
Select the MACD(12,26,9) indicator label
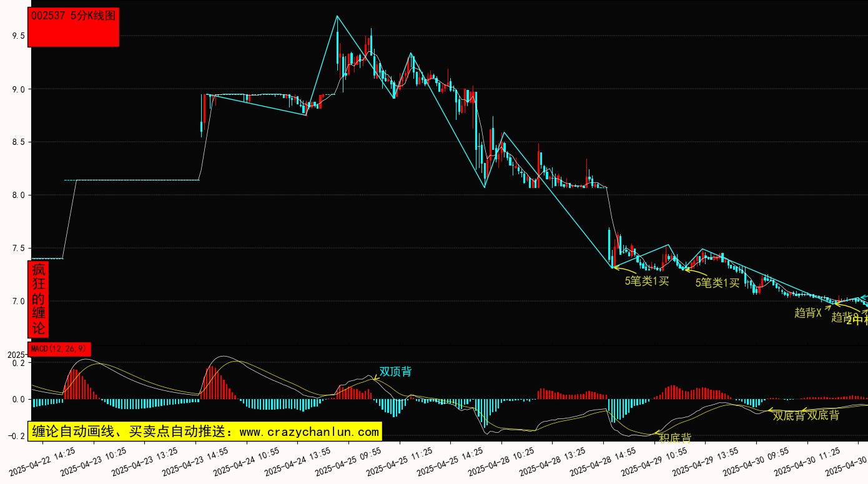59,348
